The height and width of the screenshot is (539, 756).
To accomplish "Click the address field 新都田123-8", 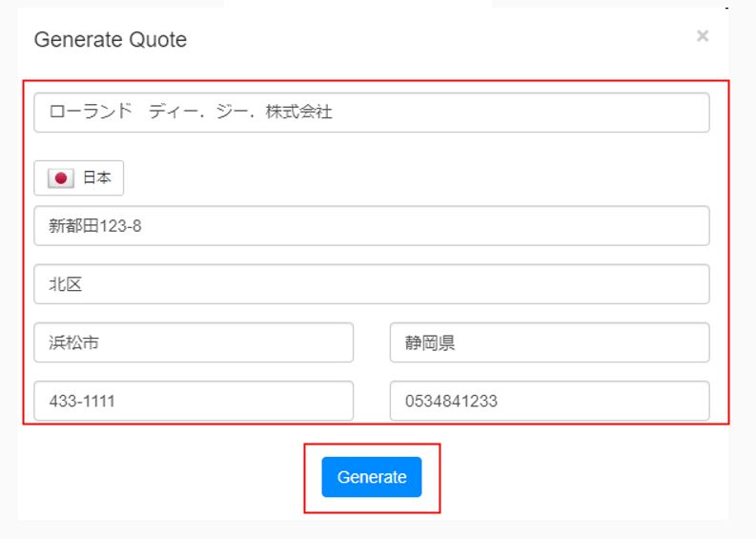I will [371, 226].
